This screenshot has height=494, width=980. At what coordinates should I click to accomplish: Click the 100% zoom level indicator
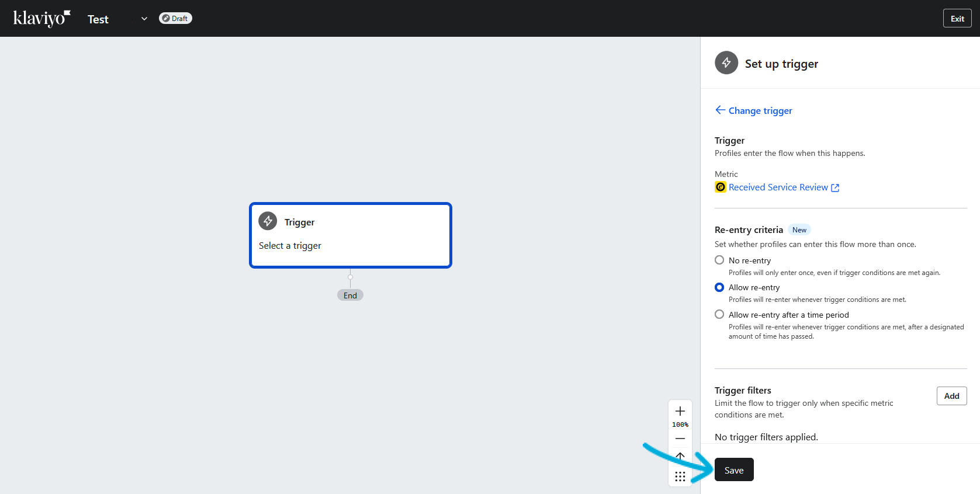pyautogui.click(x=680, y=425)
